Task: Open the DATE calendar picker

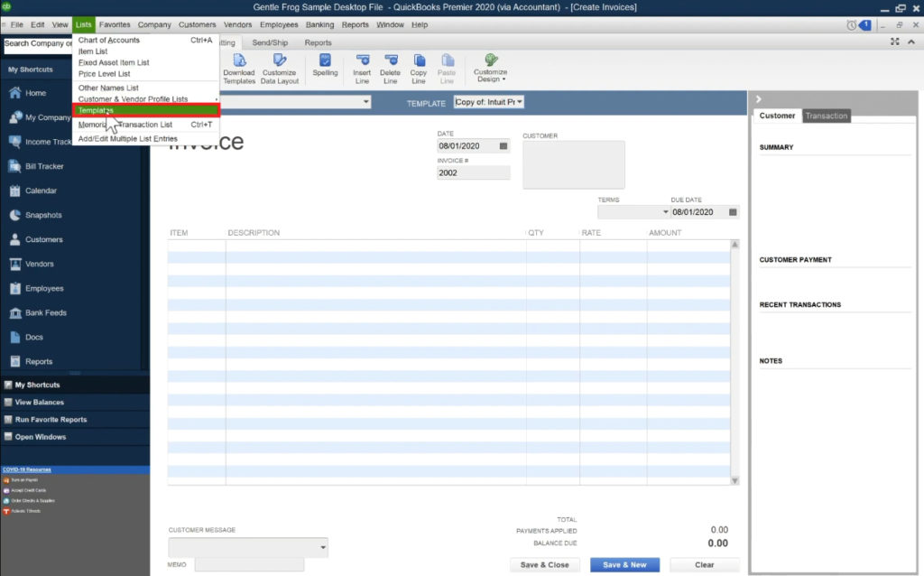Action: click(503, 144)
